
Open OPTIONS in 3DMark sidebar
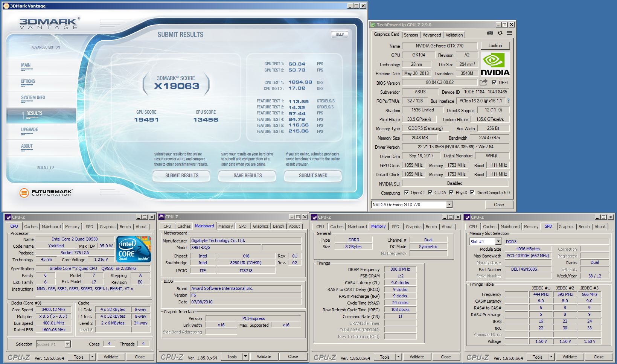pos(28,81)
